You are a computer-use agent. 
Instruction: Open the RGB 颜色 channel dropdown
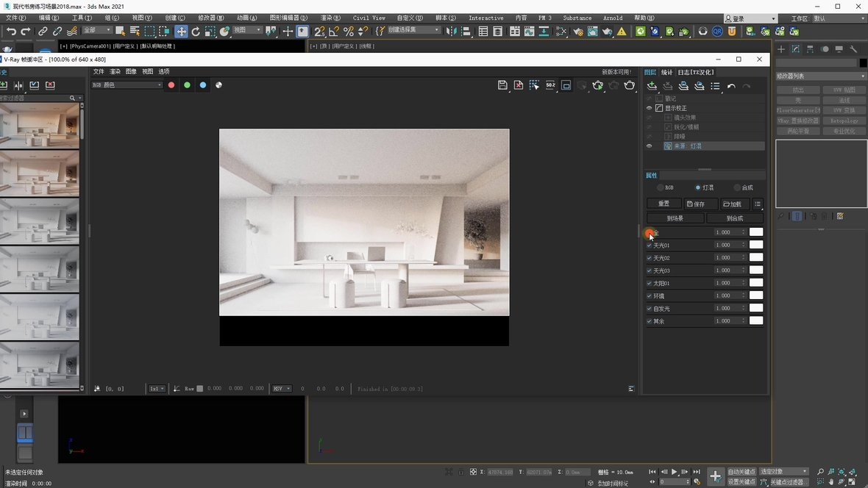pos(127,85)
